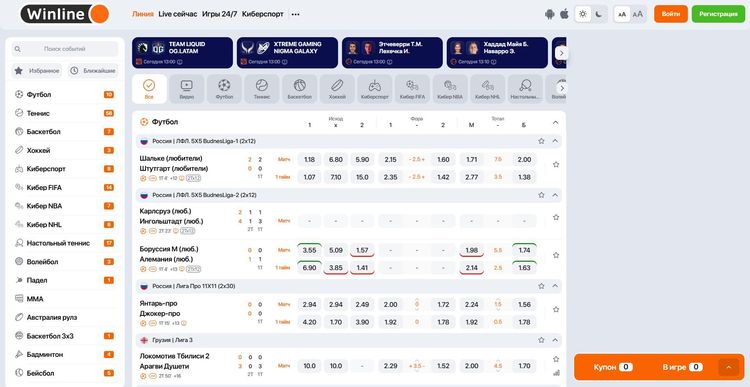Collapse BudnesLiga-1 league group

point(555,141)
